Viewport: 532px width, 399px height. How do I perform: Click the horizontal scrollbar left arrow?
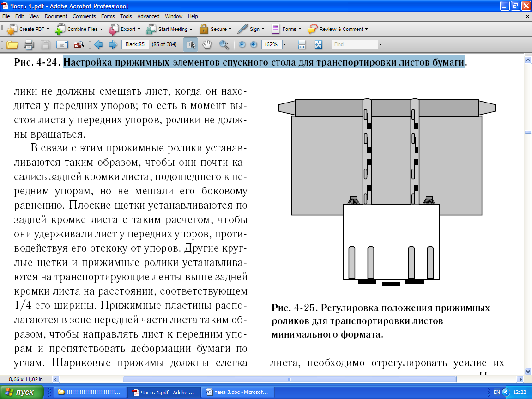pos(56,379)
